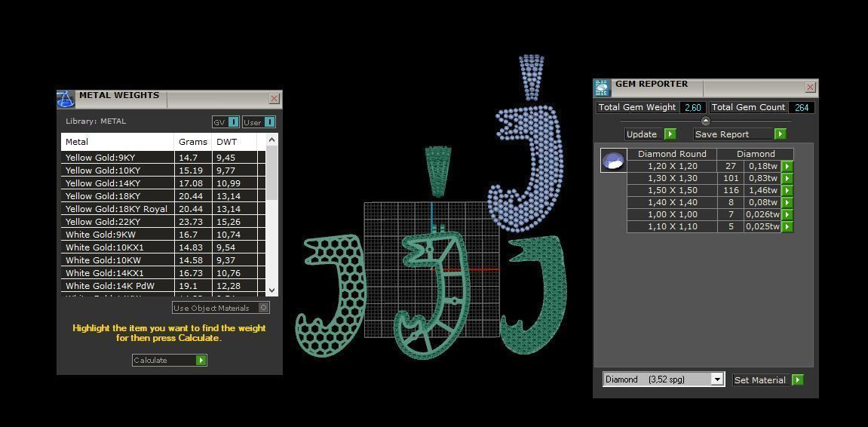868x427 pixels.
Task: Click the Save Report button
Action: (x=740, y=134)
